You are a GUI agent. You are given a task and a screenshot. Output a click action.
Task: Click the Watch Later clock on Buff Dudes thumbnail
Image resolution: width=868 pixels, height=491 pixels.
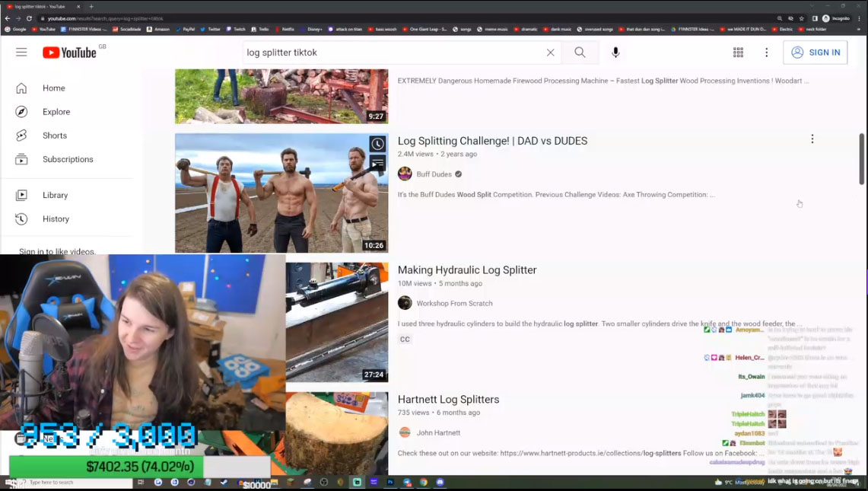pos(377,144)
